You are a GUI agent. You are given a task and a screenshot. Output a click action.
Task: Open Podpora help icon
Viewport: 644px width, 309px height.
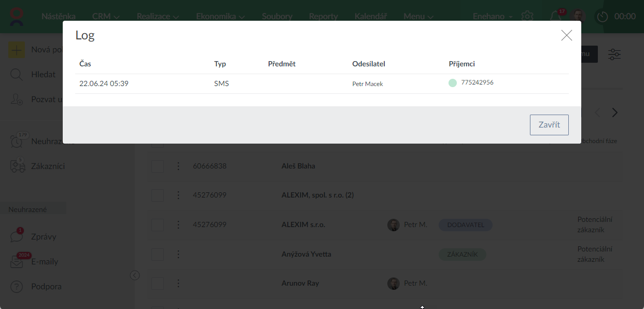(x=17, y=287)
